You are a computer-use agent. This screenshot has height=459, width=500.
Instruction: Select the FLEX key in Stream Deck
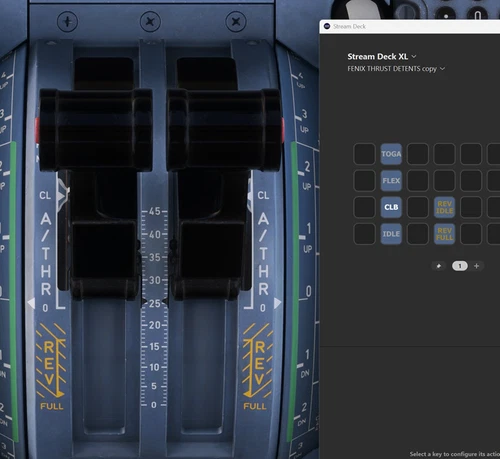coord(391,181)
